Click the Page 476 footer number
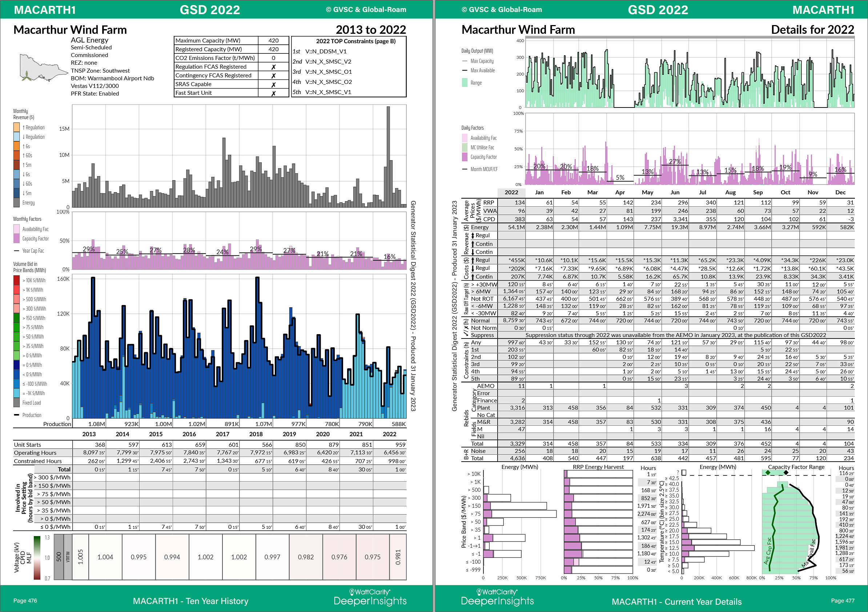This screenshot has height=612, width=868. 25,601
